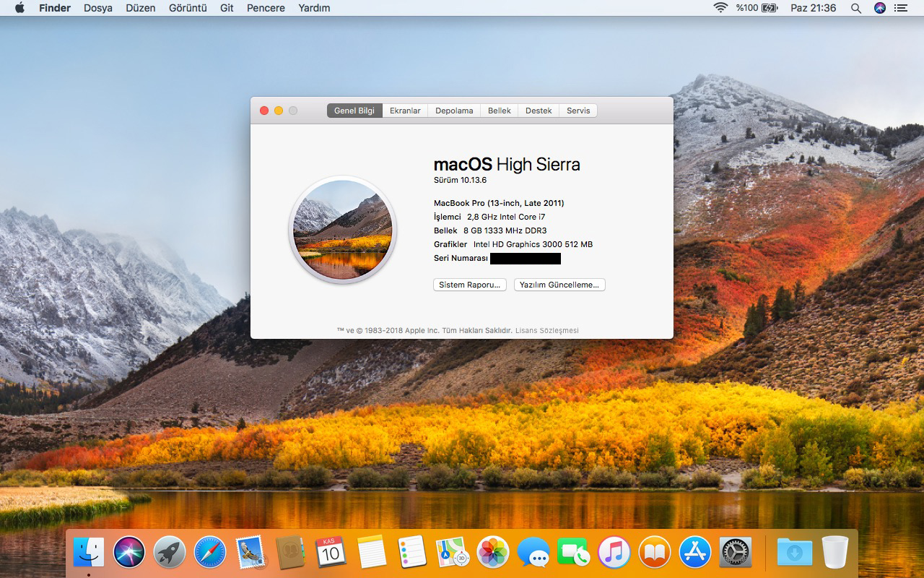
Task: Switch to the Bellek tab
Action: pyautogui.click(x=499, y=111)
